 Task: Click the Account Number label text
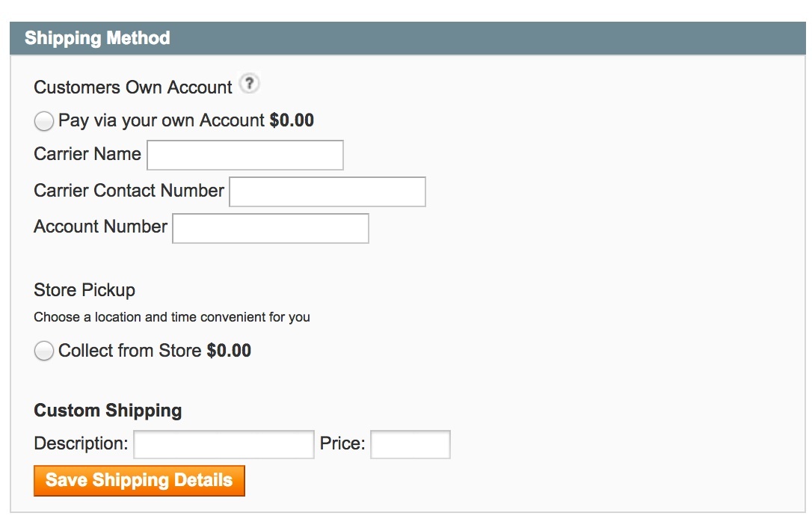(x=100, y=227)
